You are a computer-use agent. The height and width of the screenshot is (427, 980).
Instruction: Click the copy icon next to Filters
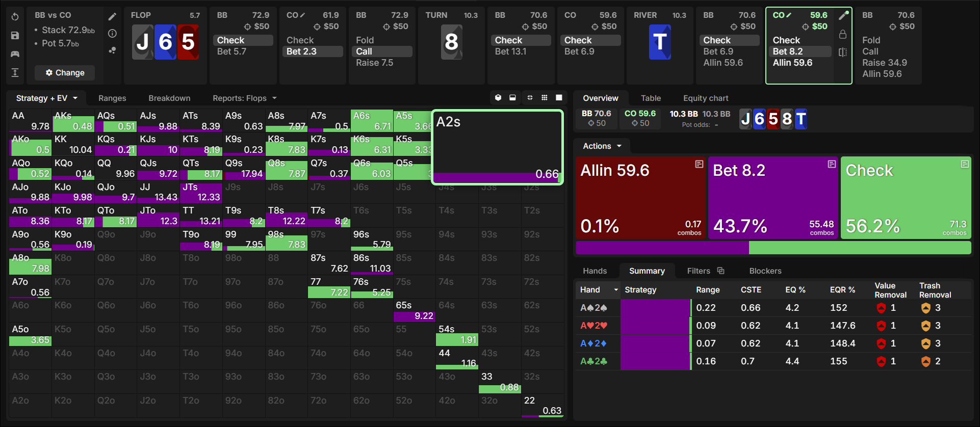click(720, 271)
